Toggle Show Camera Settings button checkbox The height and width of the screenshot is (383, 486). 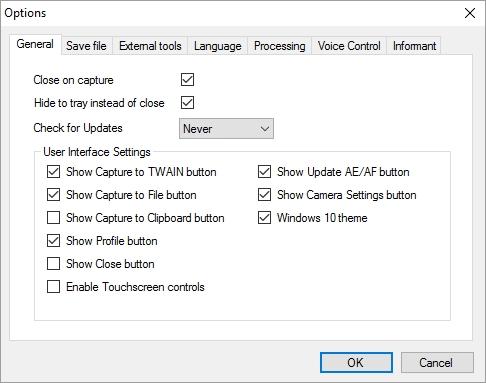pyautogui.click(x=264, y=195)
